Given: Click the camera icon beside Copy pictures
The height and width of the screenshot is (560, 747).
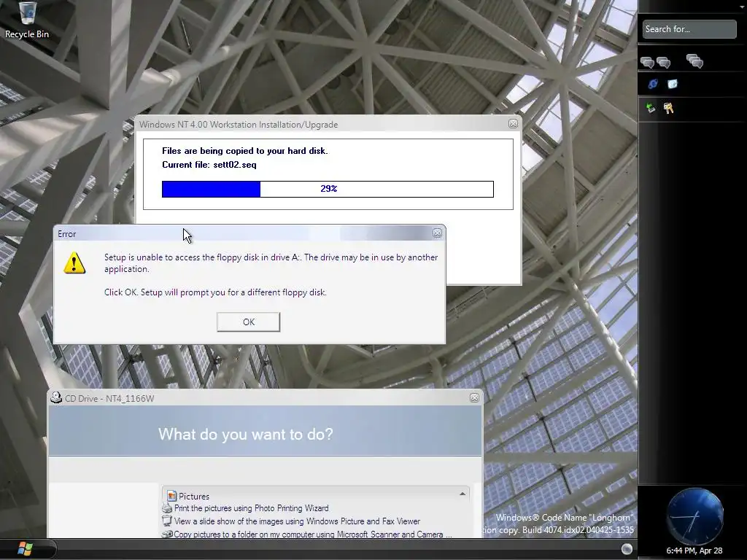Looking at the screenshot, I should tap(167, 534).
